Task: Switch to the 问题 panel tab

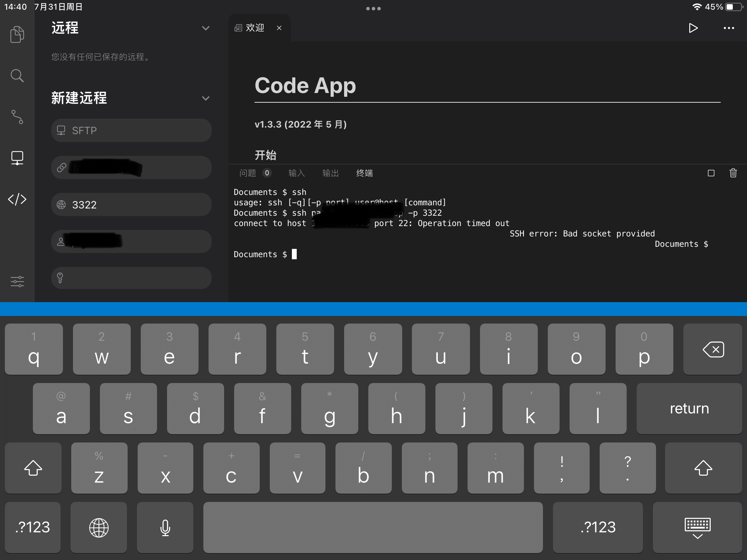Action: pyautogui.click(x=248, y=173)
